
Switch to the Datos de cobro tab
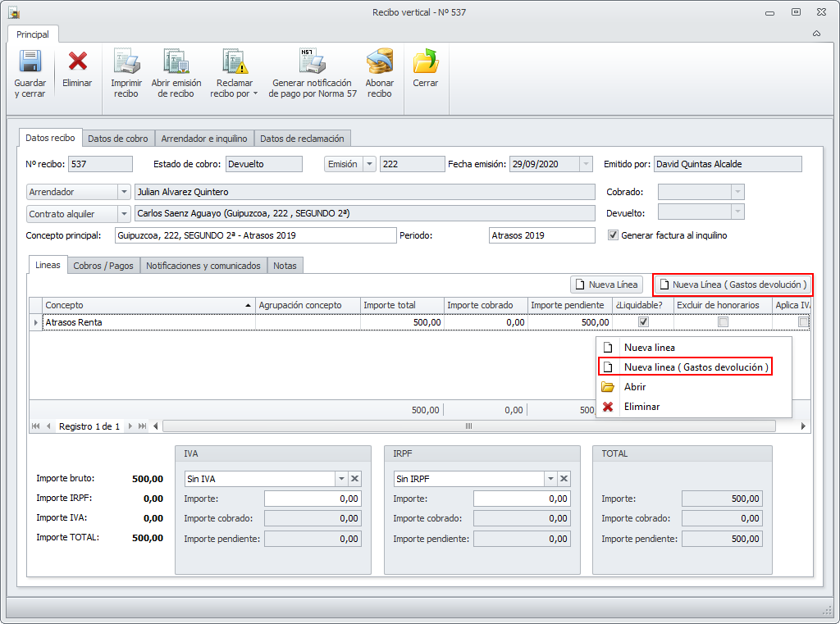point(119,139)
